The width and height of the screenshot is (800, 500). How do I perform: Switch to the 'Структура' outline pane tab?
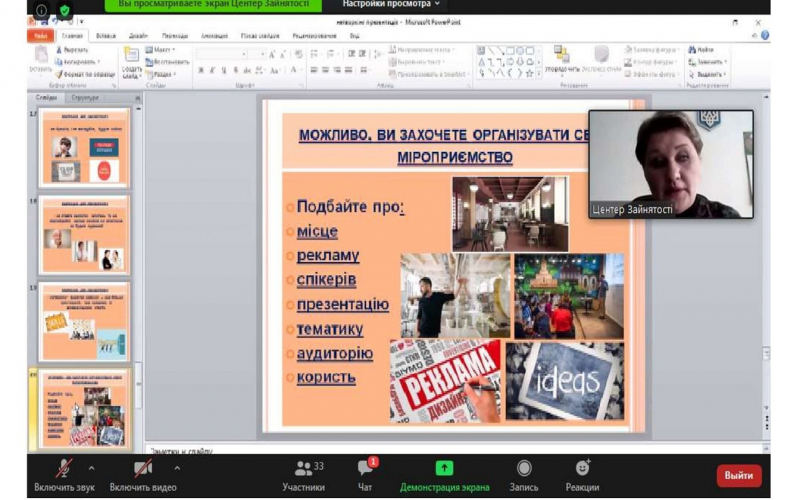(x=85, y=97)
